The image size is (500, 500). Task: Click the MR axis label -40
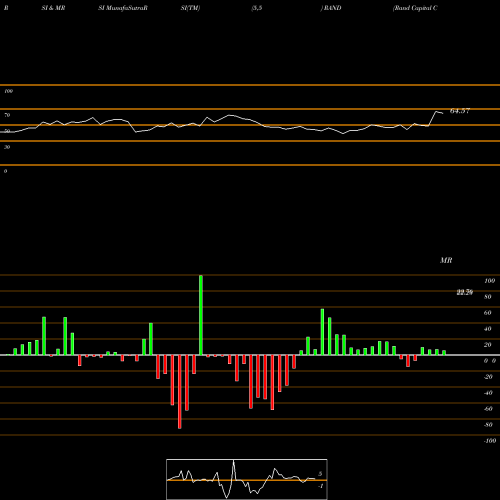coord(488,393)
